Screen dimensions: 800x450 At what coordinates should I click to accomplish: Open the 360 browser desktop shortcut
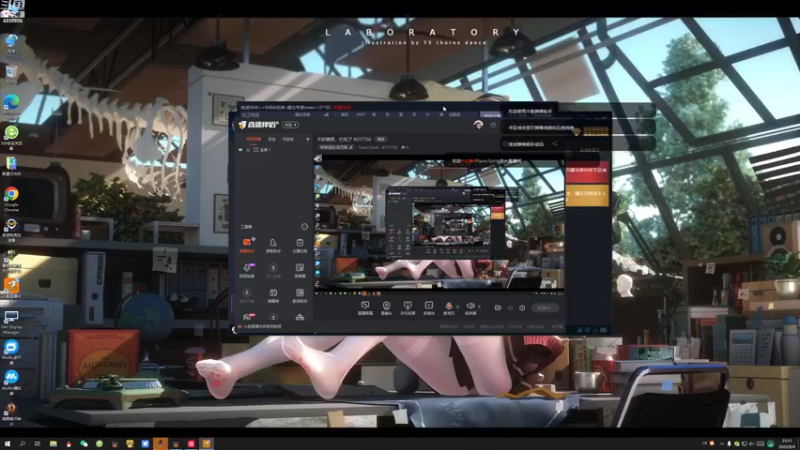click(x=11, y=136)
